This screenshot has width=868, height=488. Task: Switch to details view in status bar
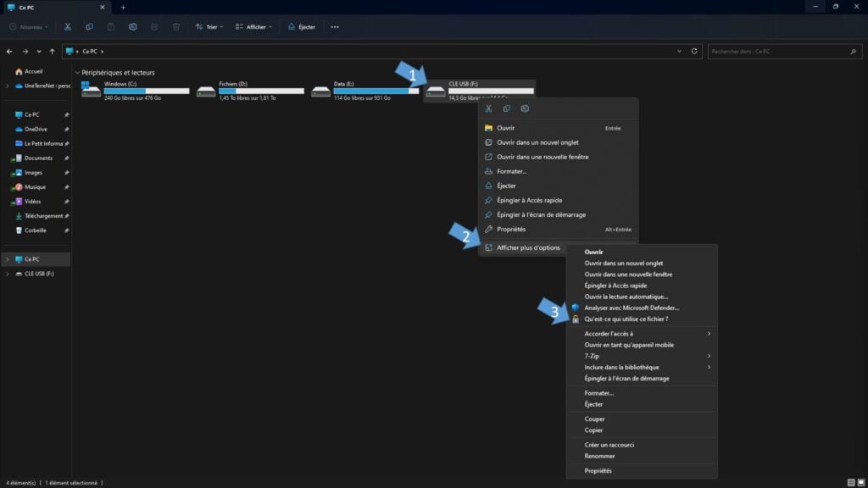[x=851, y=482]
